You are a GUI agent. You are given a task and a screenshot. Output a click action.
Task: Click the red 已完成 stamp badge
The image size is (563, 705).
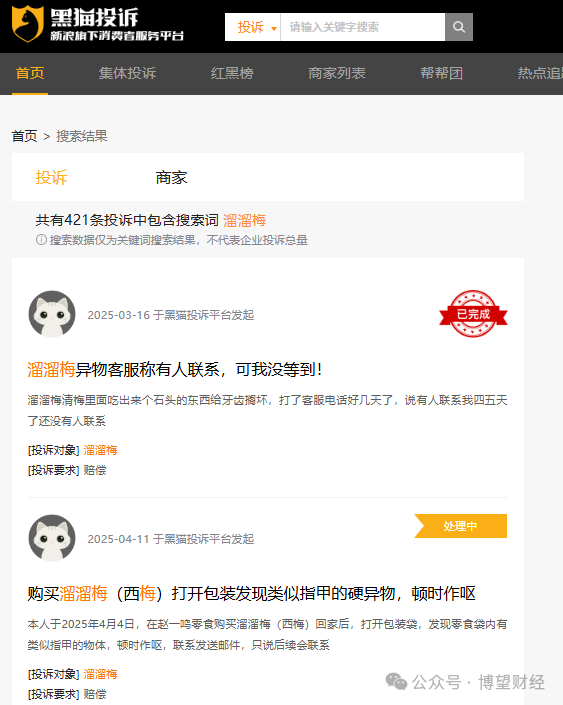pyautogui.click(x=473, y=314)
